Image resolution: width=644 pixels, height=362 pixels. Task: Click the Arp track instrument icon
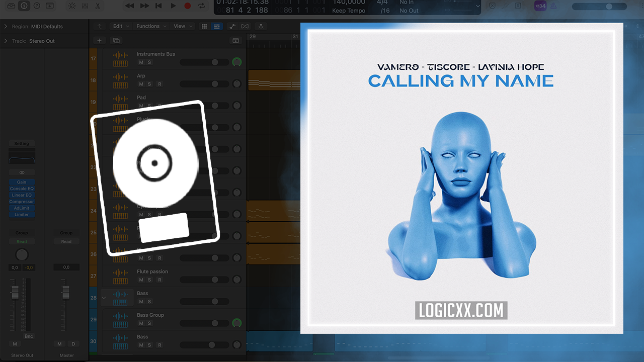pos(120,80)
